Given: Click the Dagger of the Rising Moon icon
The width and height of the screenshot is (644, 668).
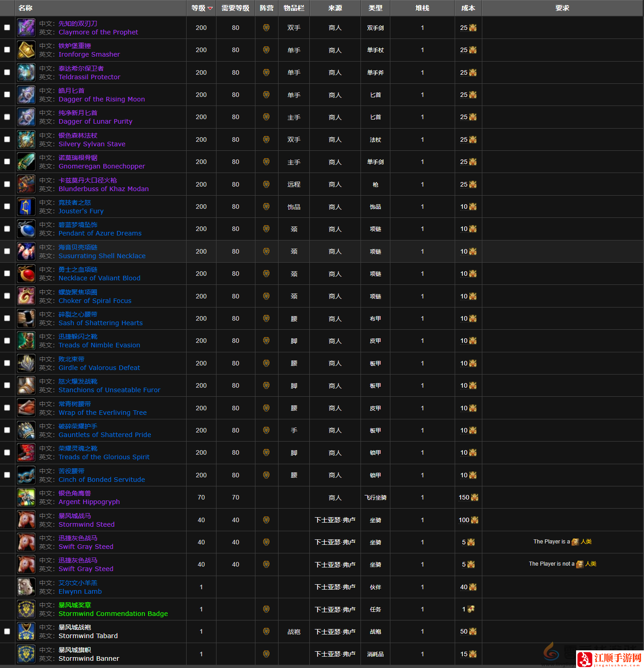Looking at the screenshot, I should [26, 95].
